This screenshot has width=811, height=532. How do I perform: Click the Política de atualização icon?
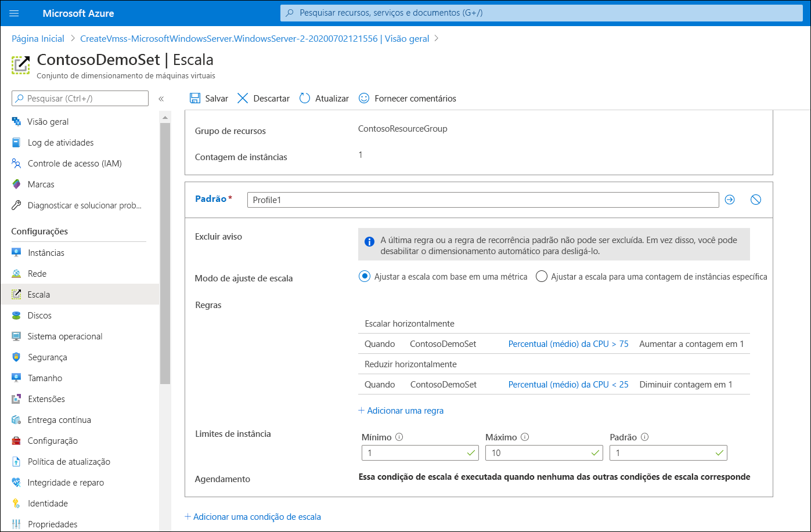pyautogui.click(x=16, y=462)
